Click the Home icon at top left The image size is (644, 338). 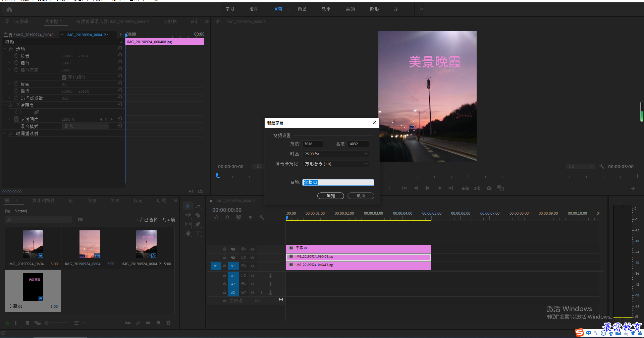(9, 9)
